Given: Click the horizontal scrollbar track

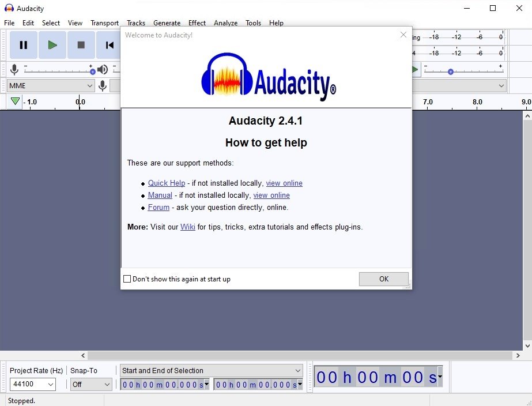Looking at the screenshot, I should click(x=300, y=355).
